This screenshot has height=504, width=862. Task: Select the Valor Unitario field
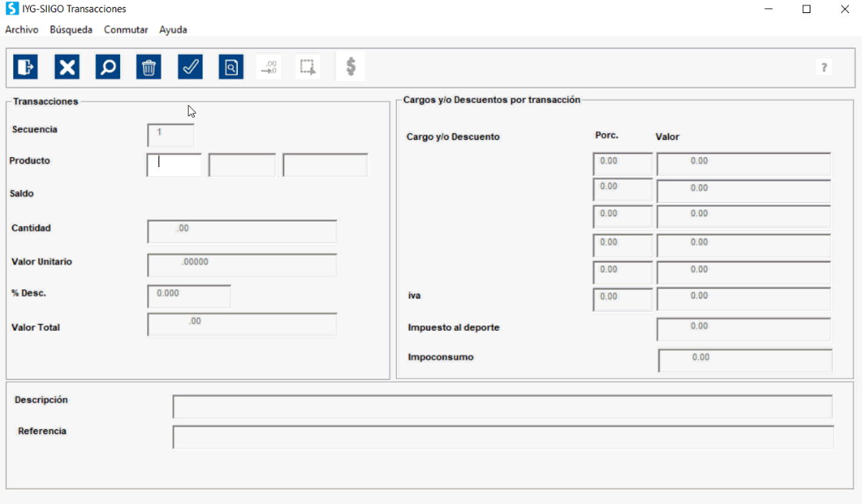242,265
